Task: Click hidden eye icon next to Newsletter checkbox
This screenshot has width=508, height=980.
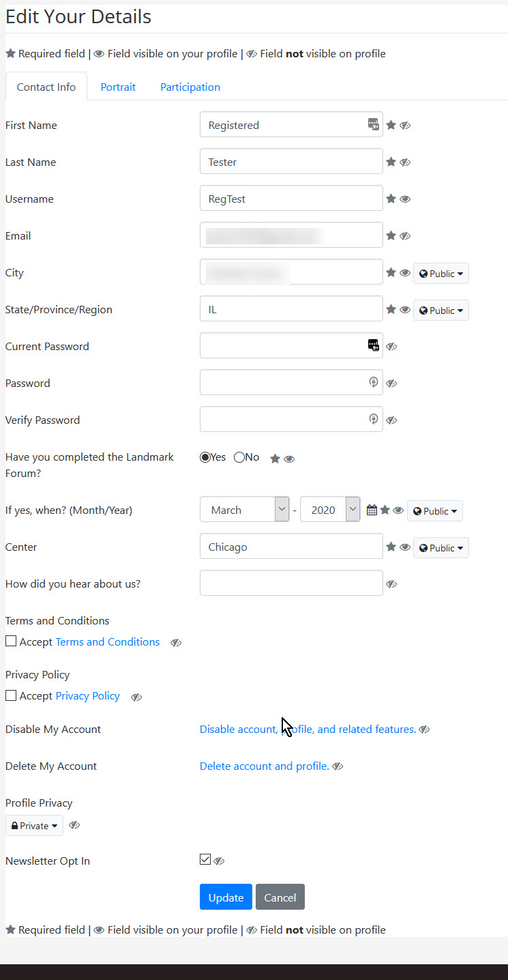Action: [x=219, y=861]
